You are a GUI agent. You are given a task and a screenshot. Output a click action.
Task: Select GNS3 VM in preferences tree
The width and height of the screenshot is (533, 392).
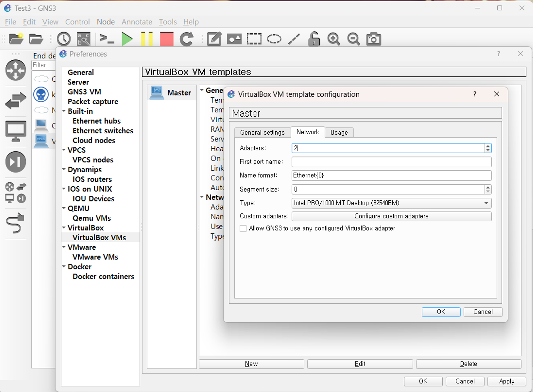coord(84,92)
